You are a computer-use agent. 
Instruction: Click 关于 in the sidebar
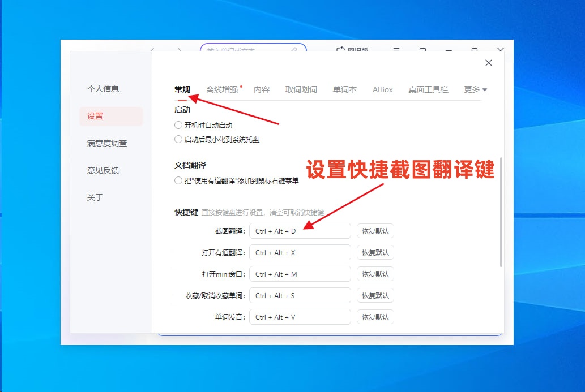click(95, 197)
